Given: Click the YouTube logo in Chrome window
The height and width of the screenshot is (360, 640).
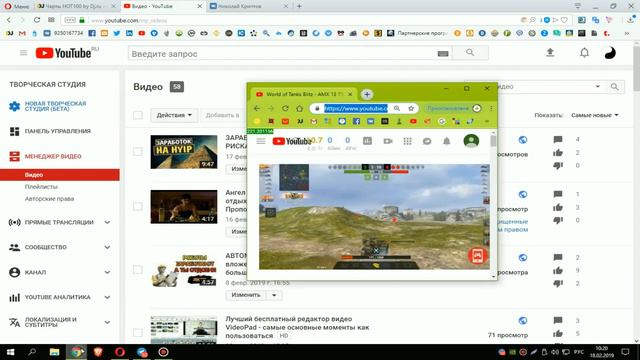Looking at the screenshot, I should [x=291, y=141].
